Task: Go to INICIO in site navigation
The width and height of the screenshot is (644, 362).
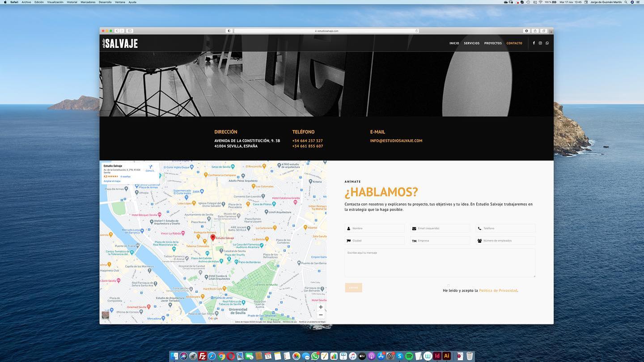Action: tap(454, 43)
